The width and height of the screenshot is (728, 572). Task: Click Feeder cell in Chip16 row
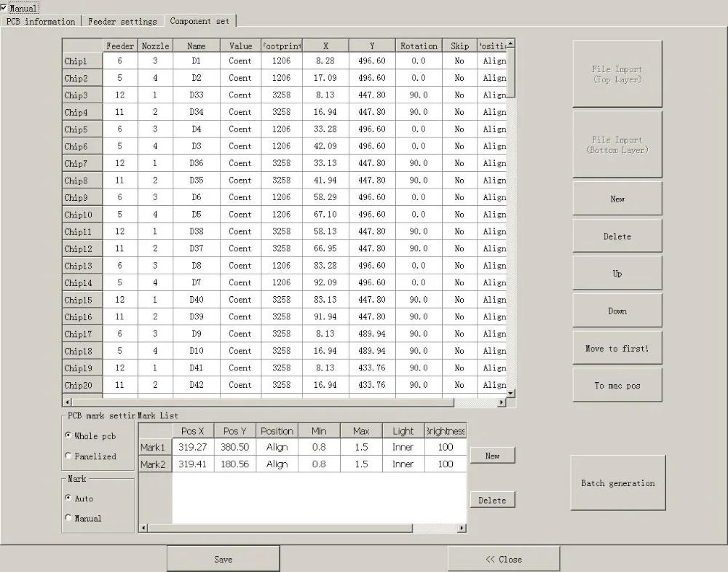pos(120,317)
